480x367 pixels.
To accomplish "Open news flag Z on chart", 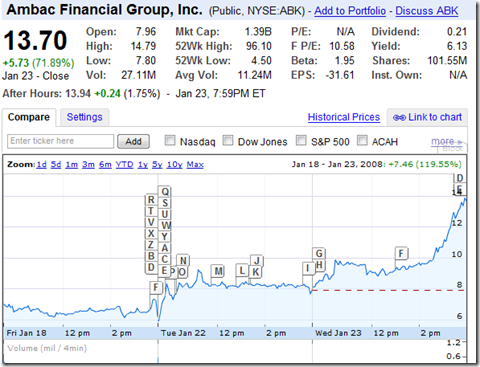I will pyautogui.click(x=151, y=245).
